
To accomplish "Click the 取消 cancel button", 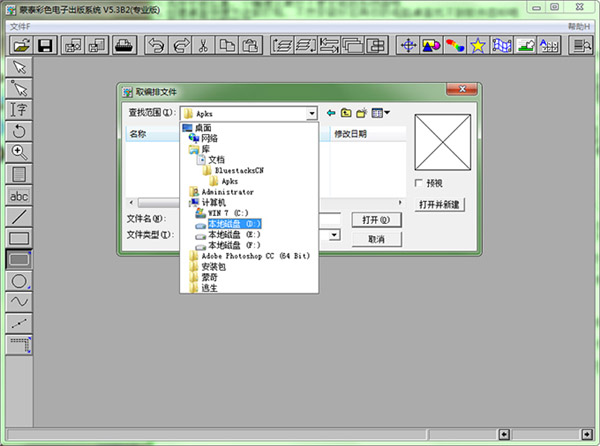I will [x=376, y=239].
